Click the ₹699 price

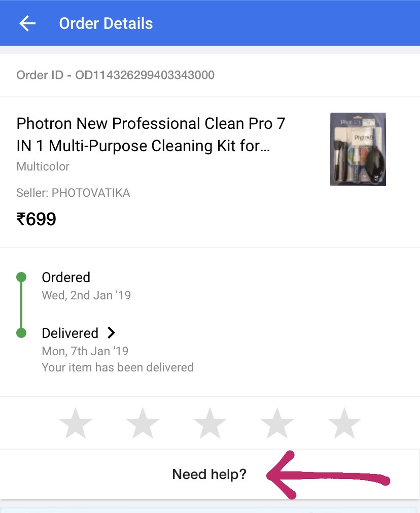point(37,219)
